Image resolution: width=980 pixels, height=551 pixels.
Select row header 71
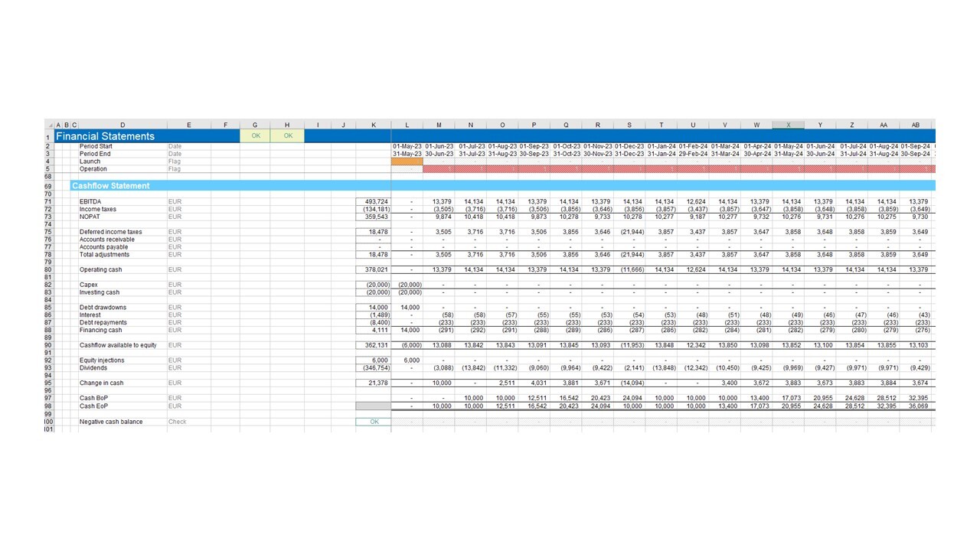tap(49, 201)
